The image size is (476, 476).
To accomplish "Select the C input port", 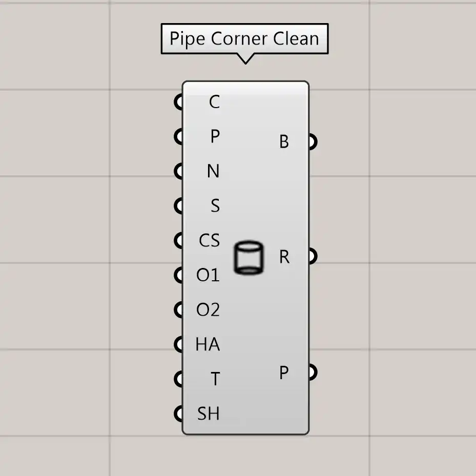I will (178, 101).
